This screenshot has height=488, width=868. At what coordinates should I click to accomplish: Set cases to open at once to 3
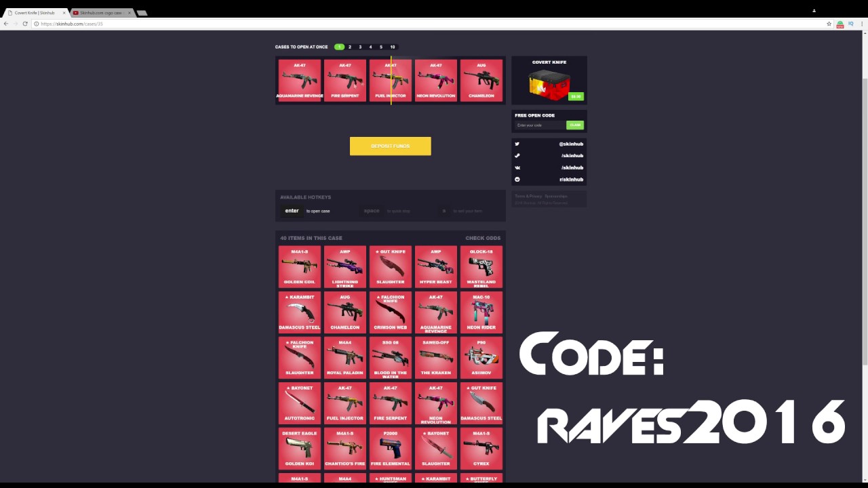360,47
